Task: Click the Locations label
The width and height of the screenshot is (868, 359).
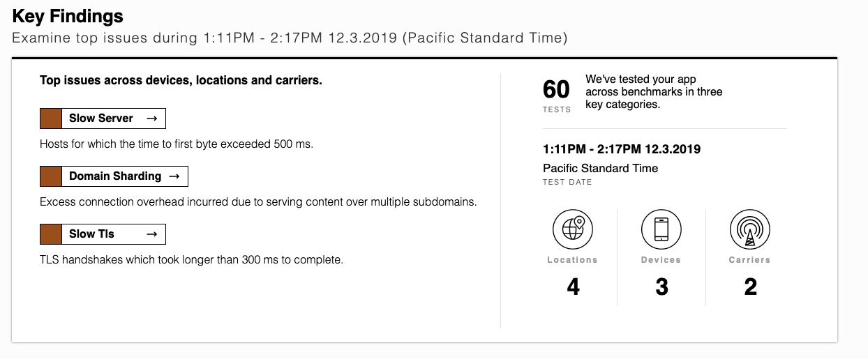Action: (573, 260)
